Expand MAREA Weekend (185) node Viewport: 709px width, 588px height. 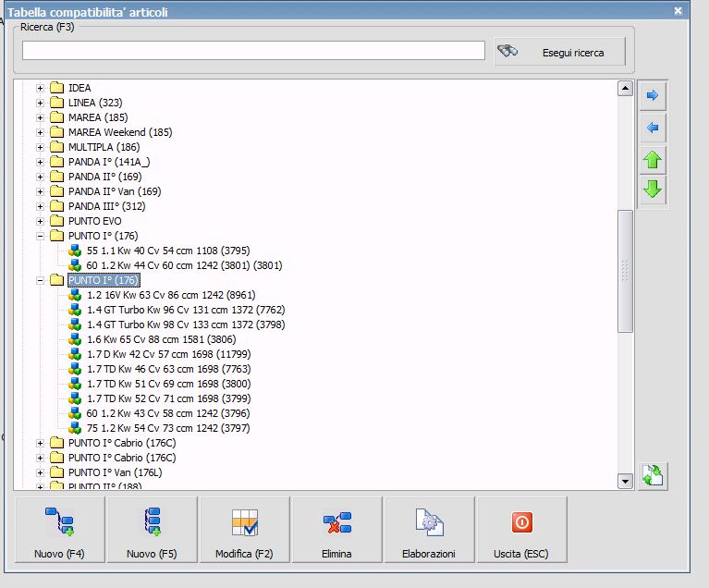[x=41, y=132]
